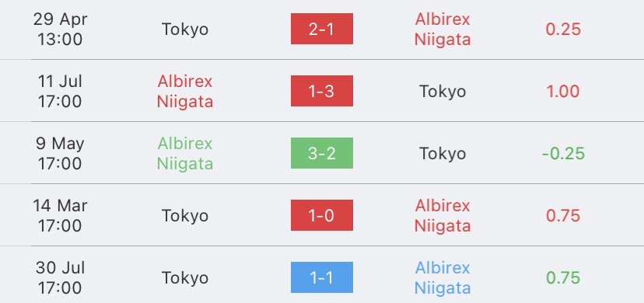Click the red 2-1 score badge

pos(321,29)
